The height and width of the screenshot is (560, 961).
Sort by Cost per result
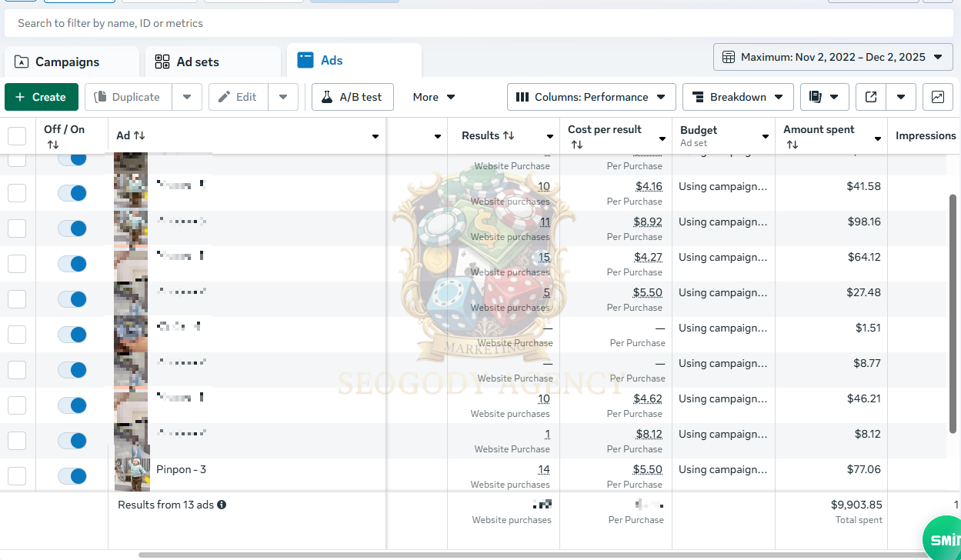pyautogui.click(x=577, y=145)
